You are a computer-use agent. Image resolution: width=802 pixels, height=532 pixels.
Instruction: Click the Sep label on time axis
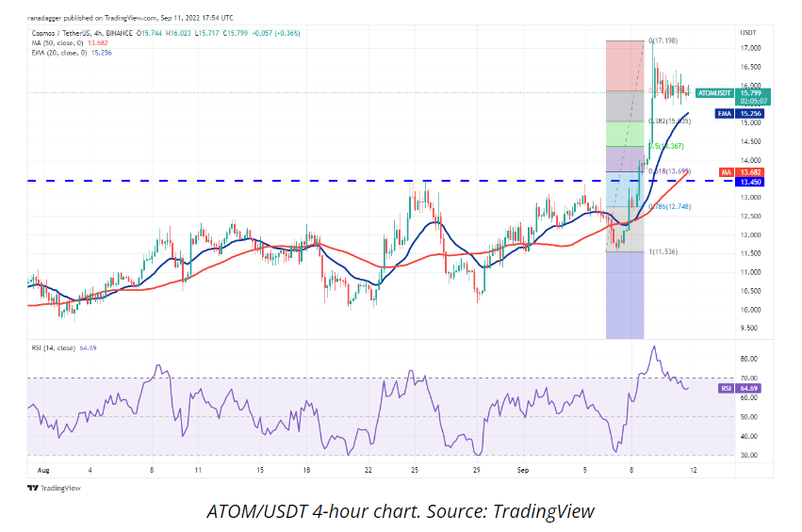tap(523, 470)
